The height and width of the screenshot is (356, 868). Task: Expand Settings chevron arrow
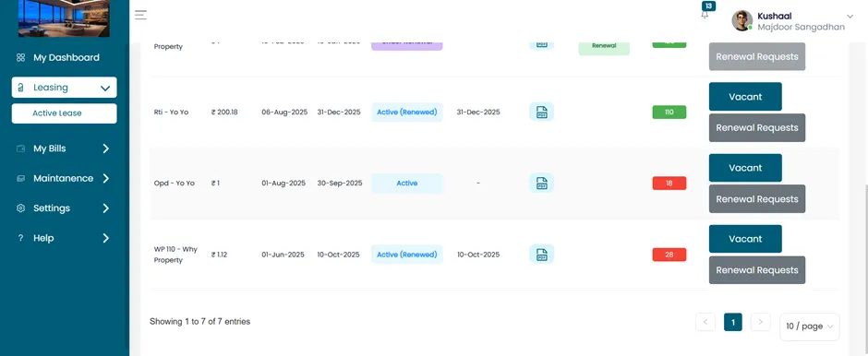(106, 208)
